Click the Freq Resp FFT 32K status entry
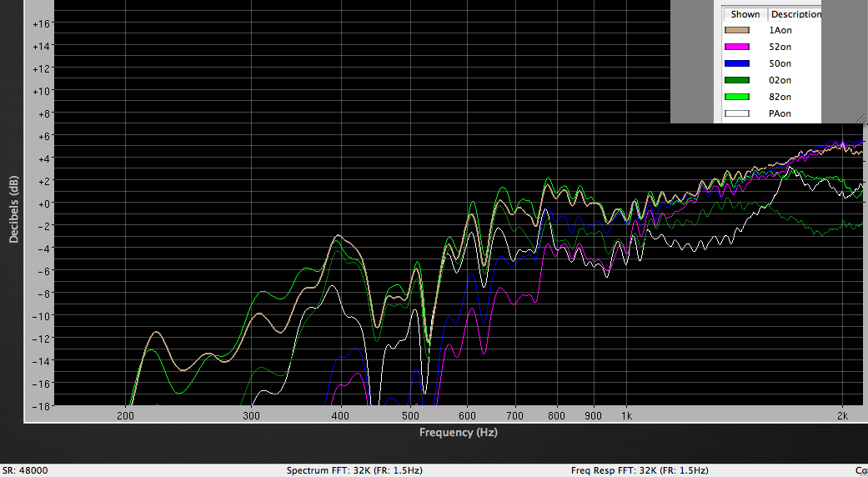 pyautogui.click(x=640, y=471)
